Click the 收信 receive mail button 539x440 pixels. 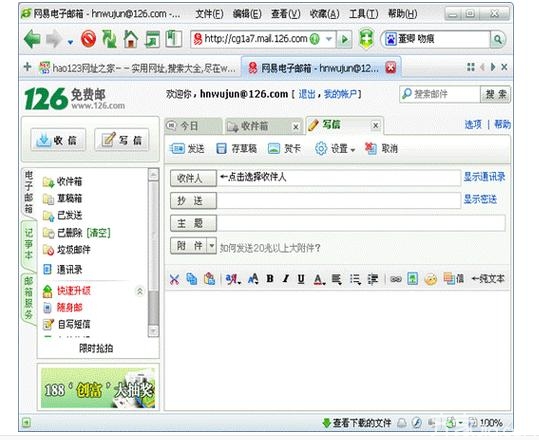pos(58,140)
